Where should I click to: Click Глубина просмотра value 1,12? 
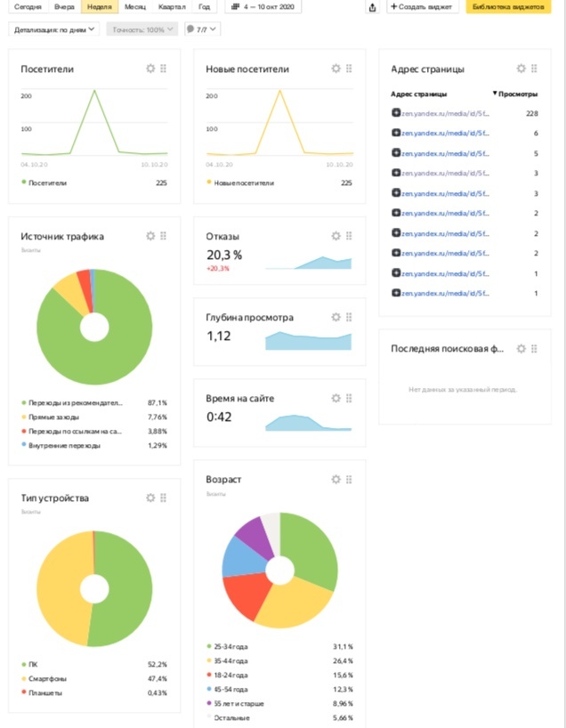pyautogui.click(x=218, y=336)
